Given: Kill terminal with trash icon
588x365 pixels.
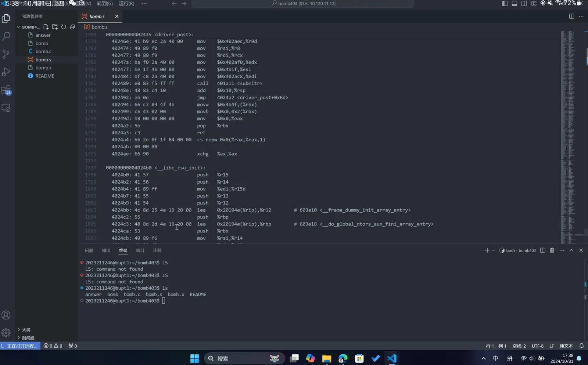Looking at the screenshot, I should pos(552,250).
